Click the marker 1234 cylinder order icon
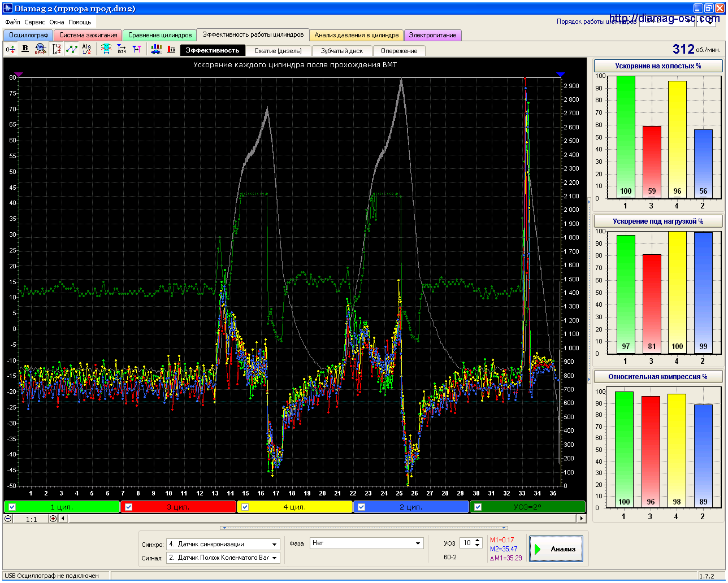Viewport: 728px width, 583px height. coord(122,49)
